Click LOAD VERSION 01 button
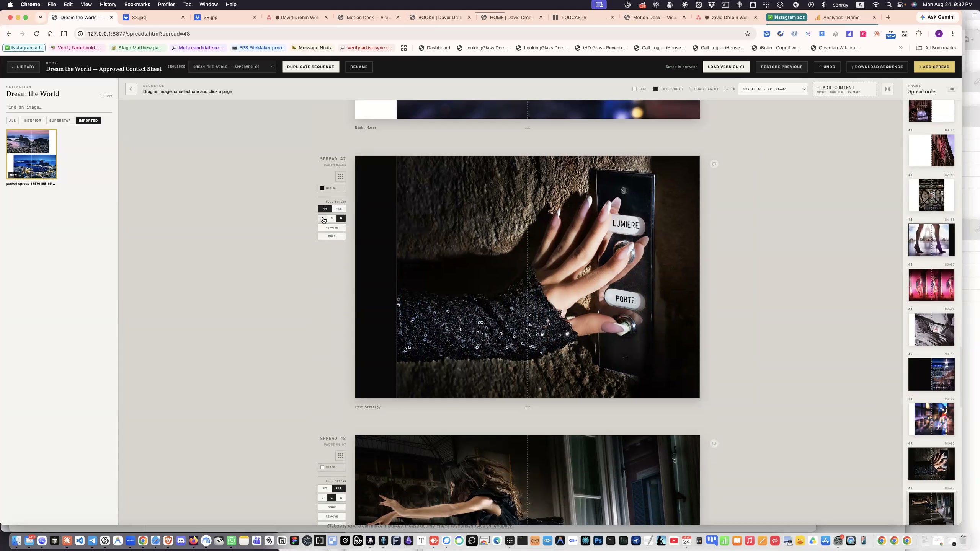This screenshot has height=551, width=980. [726, 67]
